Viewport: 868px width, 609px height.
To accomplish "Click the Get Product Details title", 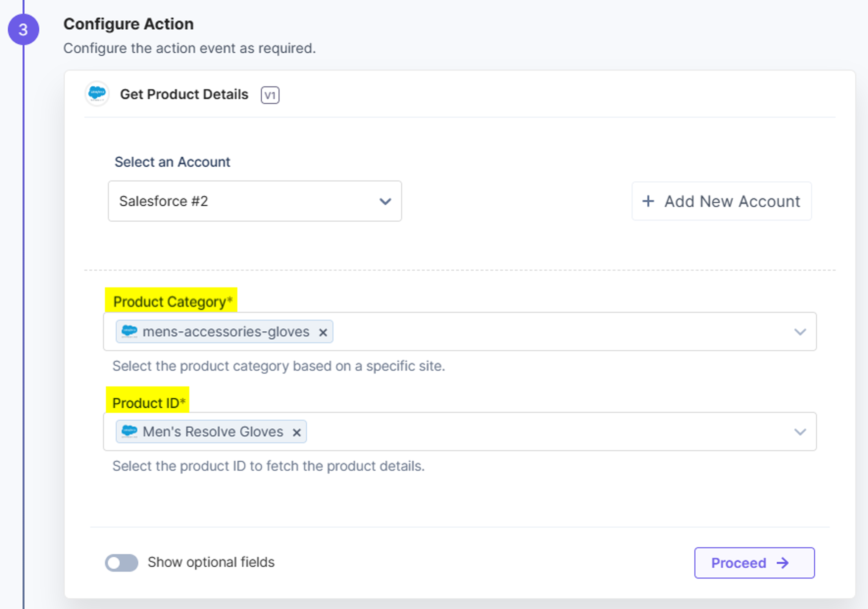I will point(184,94).
